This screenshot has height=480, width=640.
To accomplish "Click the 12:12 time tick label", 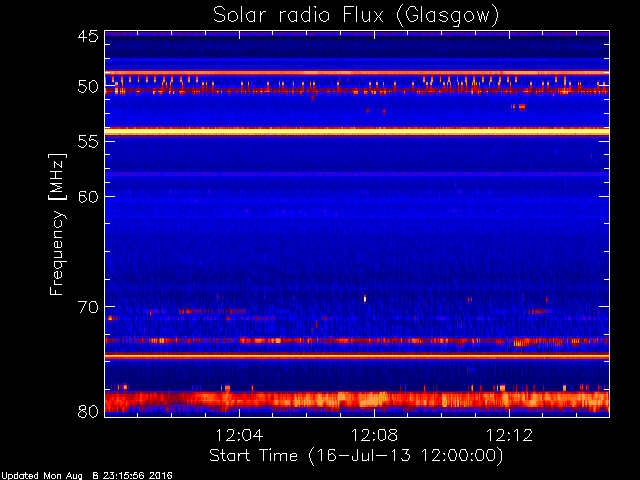I will tap(509, 435).
